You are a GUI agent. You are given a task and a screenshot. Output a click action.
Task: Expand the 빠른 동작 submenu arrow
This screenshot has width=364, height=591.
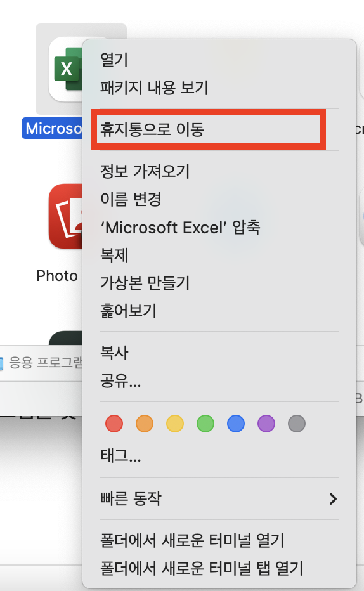click(333, 498)
